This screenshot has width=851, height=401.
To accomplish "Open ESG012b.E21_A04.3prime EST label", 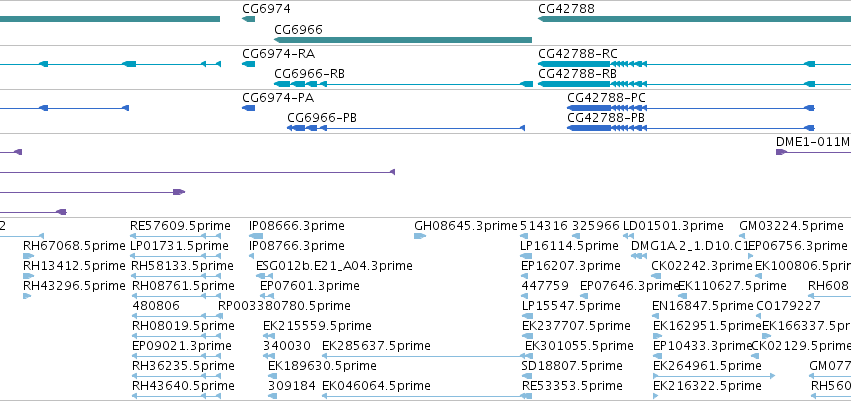I will (334, 266).
